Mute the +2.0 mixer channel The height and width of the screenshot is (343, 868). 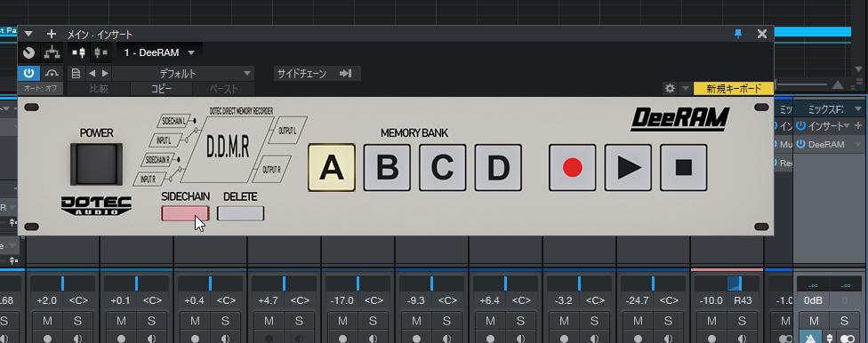(47, 321)
